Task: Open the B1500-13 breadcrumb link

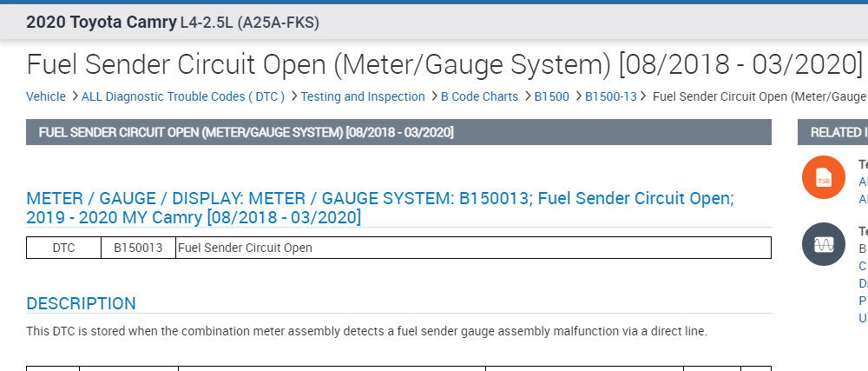Action: pyautogui.click(x=611, y=96)
